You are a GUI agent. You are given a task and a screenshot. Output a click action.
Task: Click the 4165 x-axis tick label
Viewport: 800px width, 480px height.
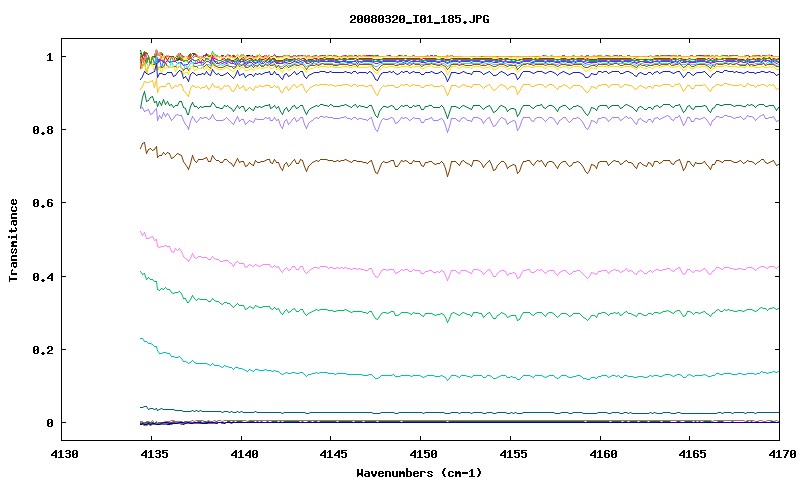pyautogui.click(x=692, y=454)
